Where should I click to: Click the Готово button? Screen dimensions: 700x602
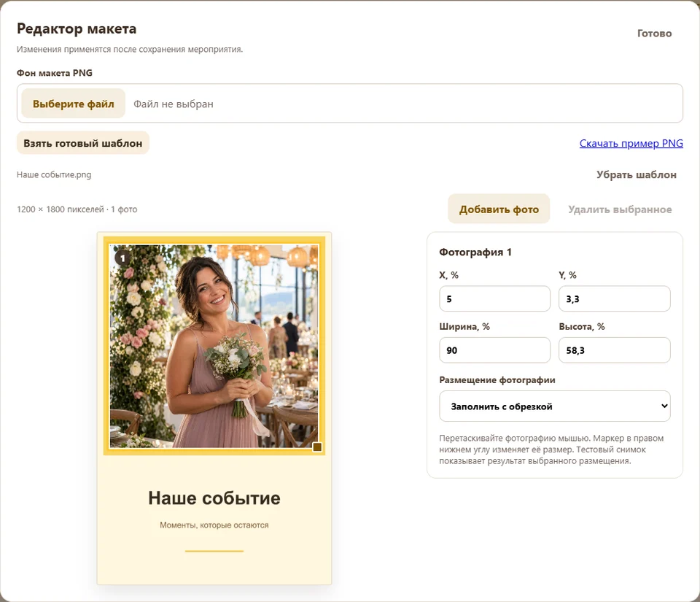click(x=654, y=34)
